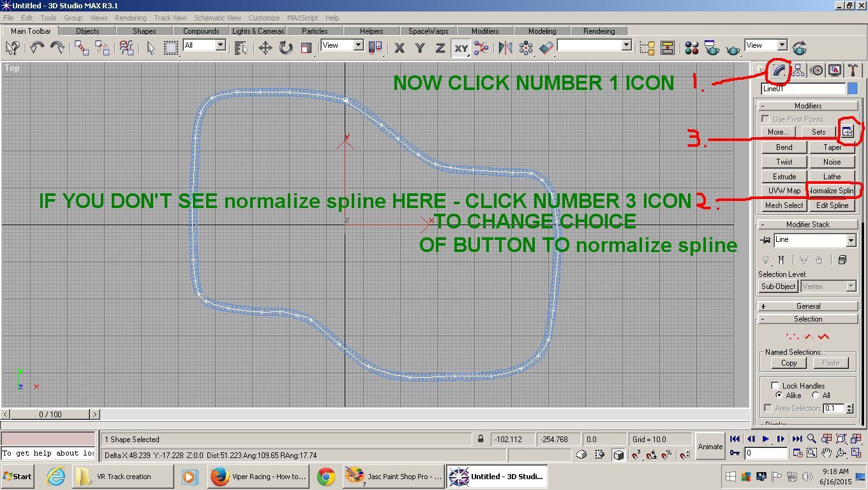
Task: Collapse the Selection rollout
Action: point(807,319)
